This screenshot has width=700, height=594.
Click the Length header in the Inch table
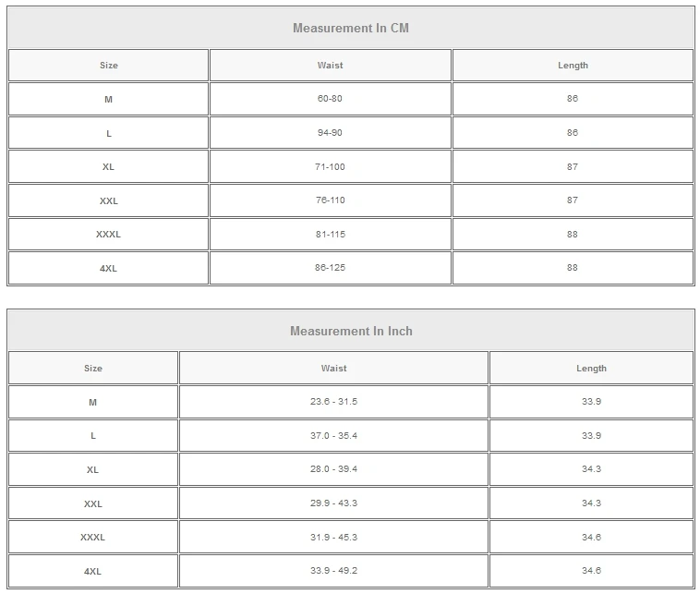(x=591, y=369)
